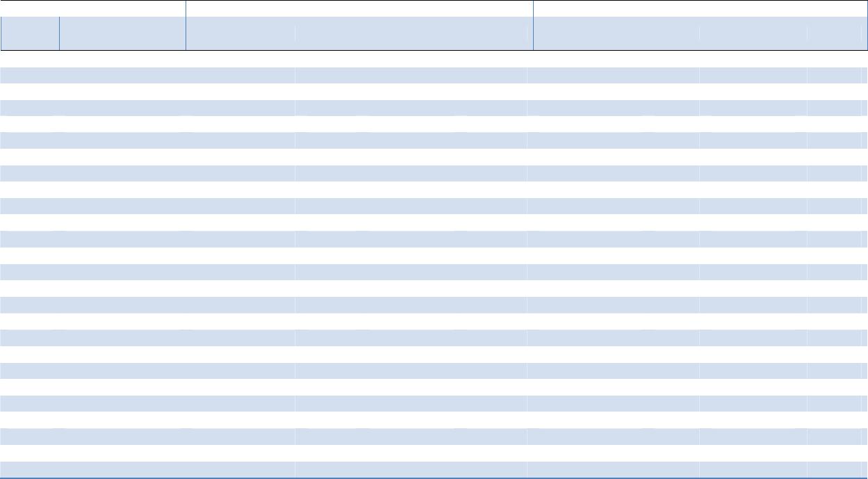Select the top-right unshaded header group cell
The height and width of the screenshot is (479, 868).
click(700, 8)
